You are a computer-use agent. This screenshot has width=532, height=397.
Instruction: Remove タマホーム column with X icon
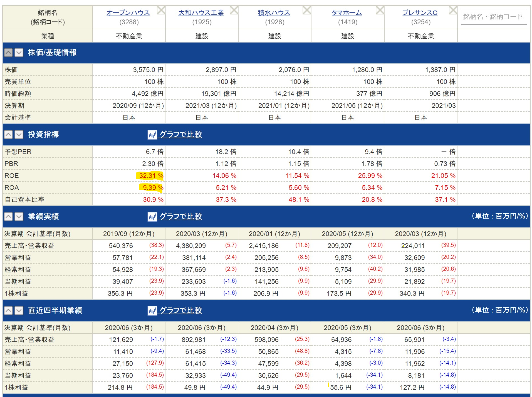[x=380, y=10]
